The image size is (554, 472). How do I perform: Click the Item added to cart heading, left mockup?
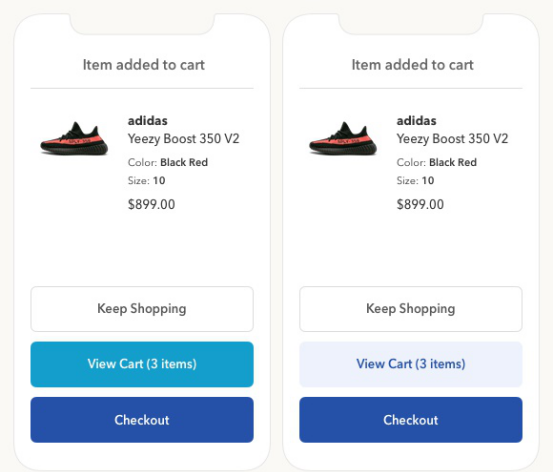coord(144,65)
